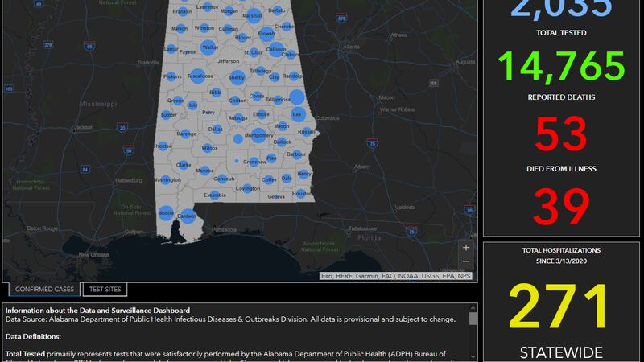
Task: Click the Crenshaw county bubble
Action: coord(254,162)
